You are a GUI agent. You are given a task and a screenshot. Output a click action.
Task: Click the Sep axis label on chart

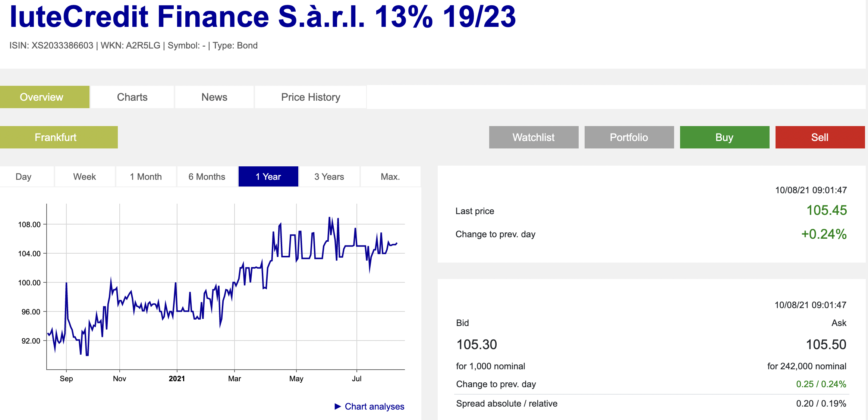click(x=66, y=379)
